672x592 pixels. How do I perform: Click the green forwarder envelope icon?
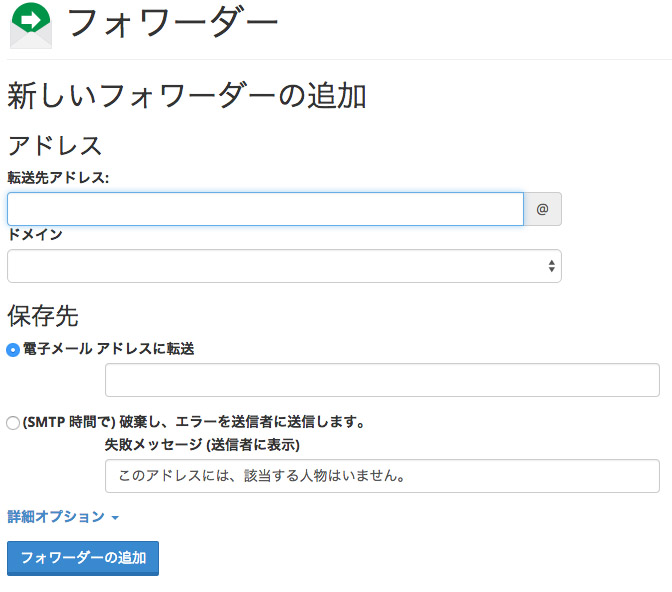[30, 24]
